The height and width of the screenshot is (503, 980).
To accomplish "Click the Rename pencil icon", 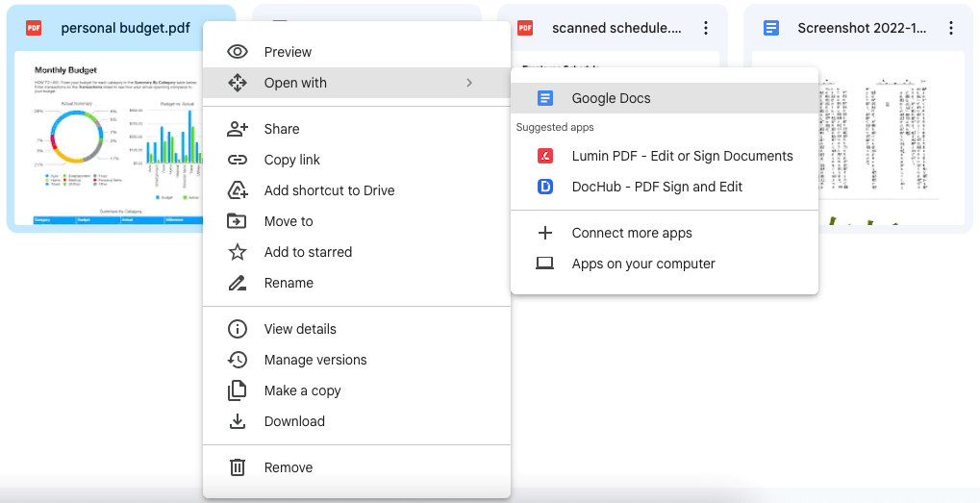I will tap(238, 283).
